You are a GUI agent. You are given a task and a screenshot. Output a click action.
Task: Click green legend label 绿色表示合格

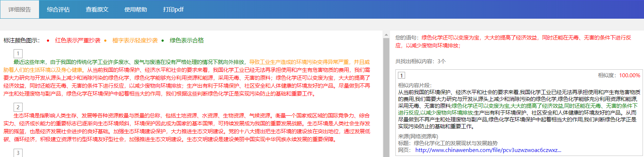click(x=187, y=40)
